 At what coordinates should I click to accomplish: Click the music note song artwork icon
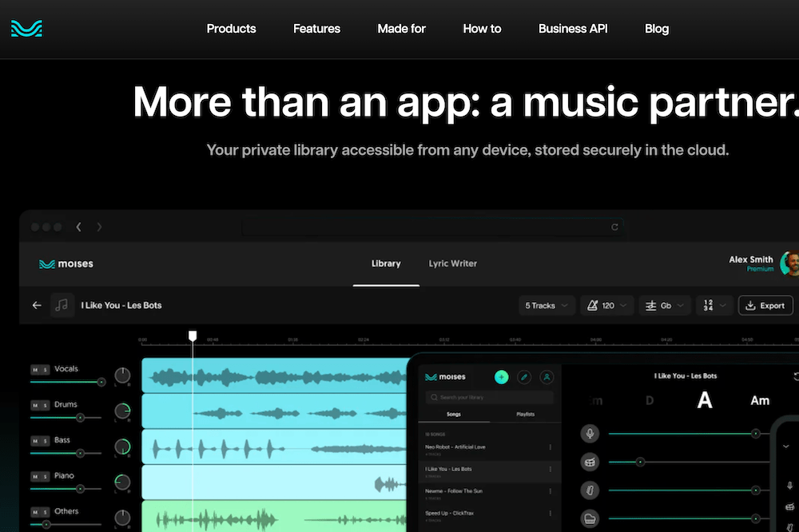(x=62, y=305)
